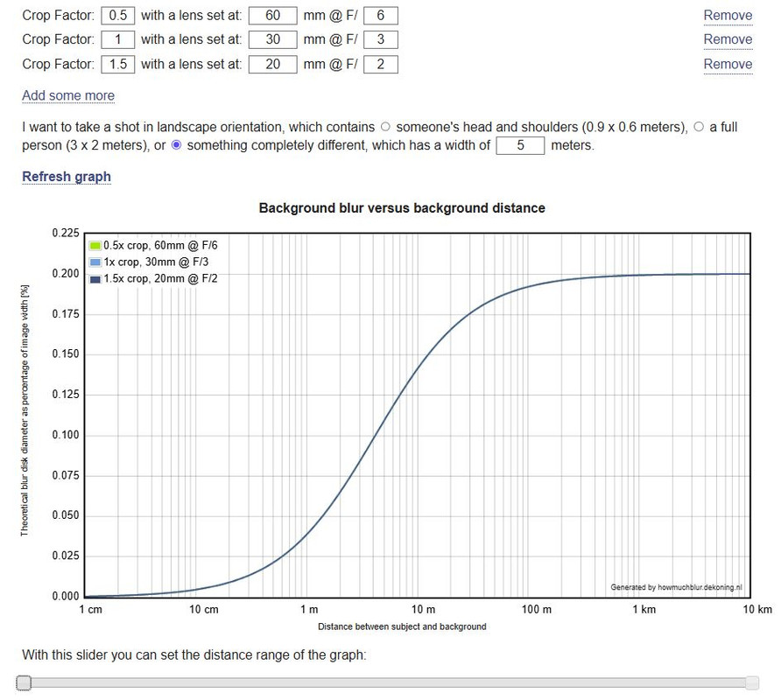The height and width of the screenshot is (700, 781).
Task: Remove the 0.5 crop factor lens row
Action: tap(728, 16)
